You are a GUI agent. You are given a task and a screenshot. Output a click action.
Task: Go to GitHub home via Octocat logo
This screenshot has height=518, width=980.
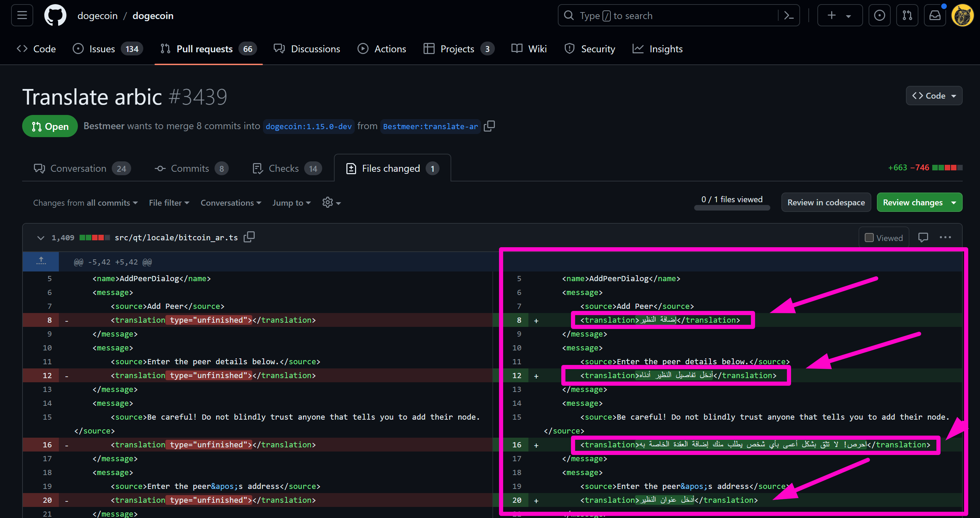pos(55,16)
